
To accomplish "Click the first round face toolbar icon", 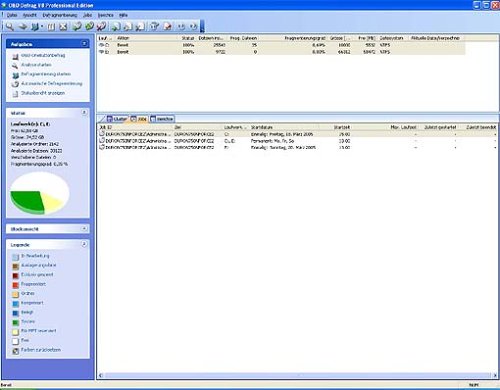I will [181, 26].
